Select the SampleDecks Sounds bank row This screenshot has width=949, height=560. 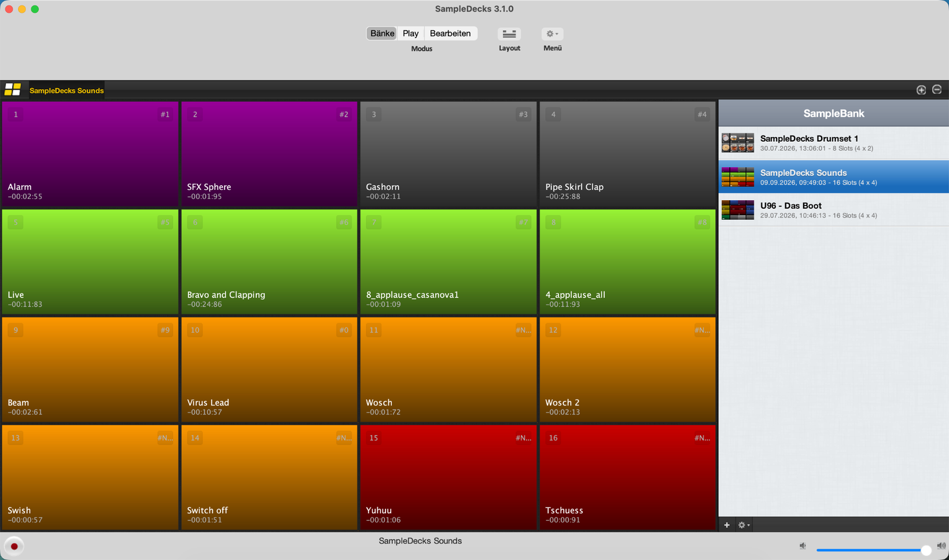point(833,176)
